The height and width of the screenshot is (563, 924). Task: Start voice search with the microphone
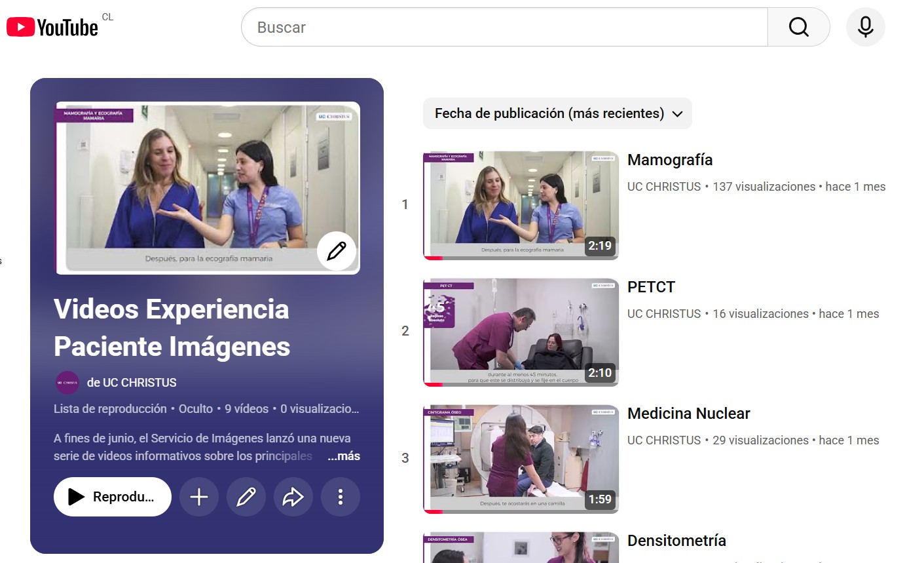865,27
